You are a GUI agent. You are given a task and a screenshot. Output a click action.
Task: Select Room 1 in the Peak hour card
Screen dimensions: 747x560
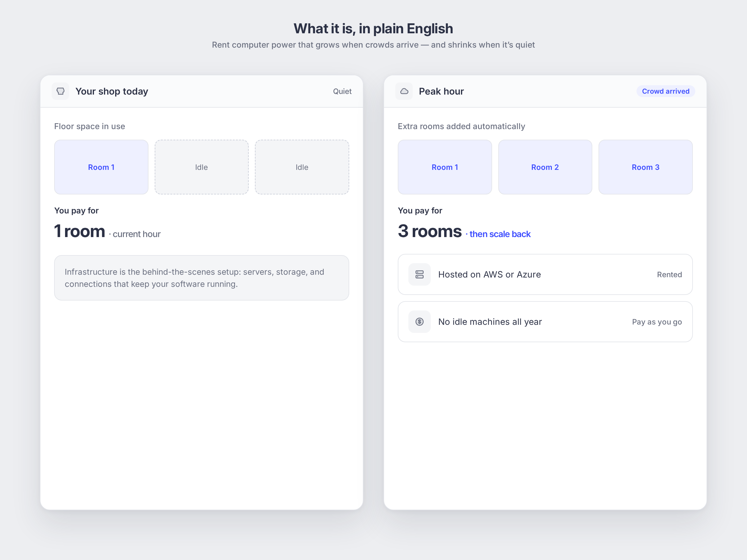[x=445, y=167]
